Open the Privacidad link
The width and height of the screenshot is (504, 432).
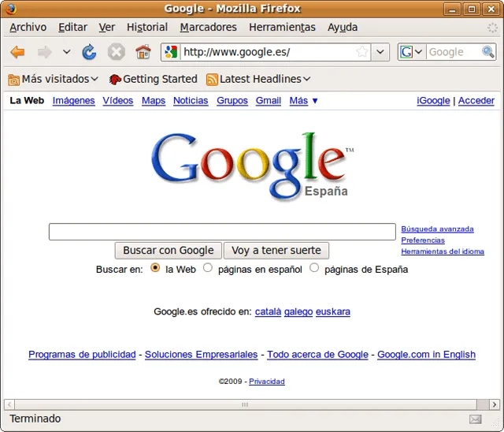point(267,382)
